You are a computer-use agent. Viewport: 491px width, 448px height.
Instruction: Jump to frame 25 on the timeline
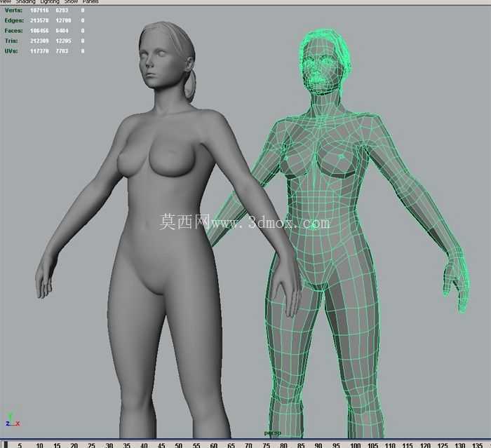point(91,445)
